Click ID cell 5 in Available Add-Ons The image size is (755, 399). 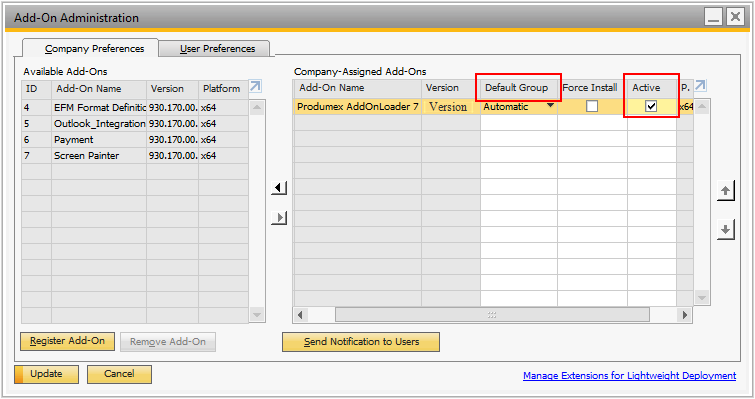pos(37,124)
